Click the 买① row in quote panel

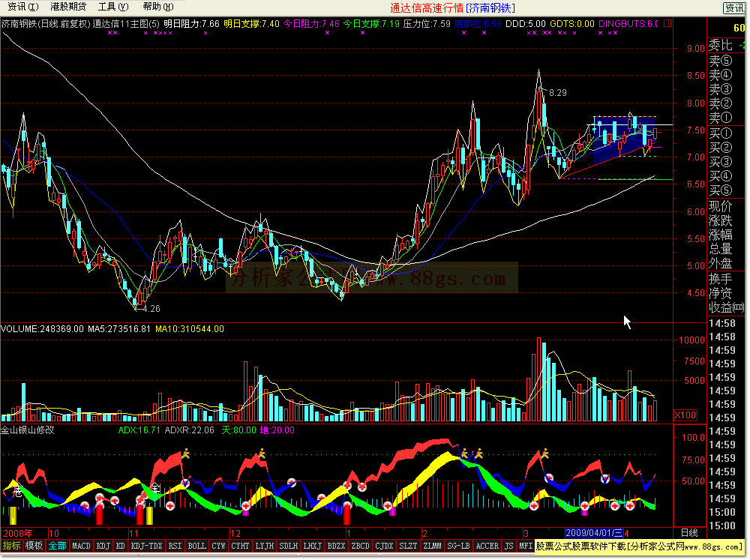tap(720, 133)
